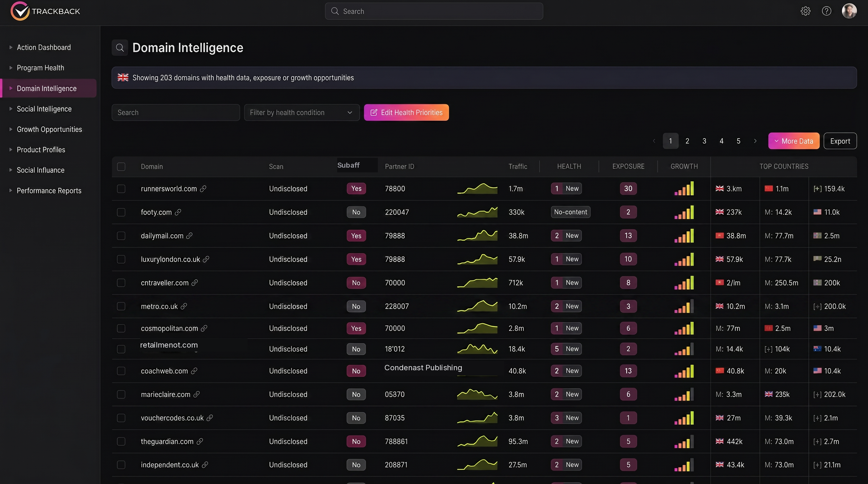Go to page 5 of results
Viewport: 868px width, 484px height.
[738, 141]
